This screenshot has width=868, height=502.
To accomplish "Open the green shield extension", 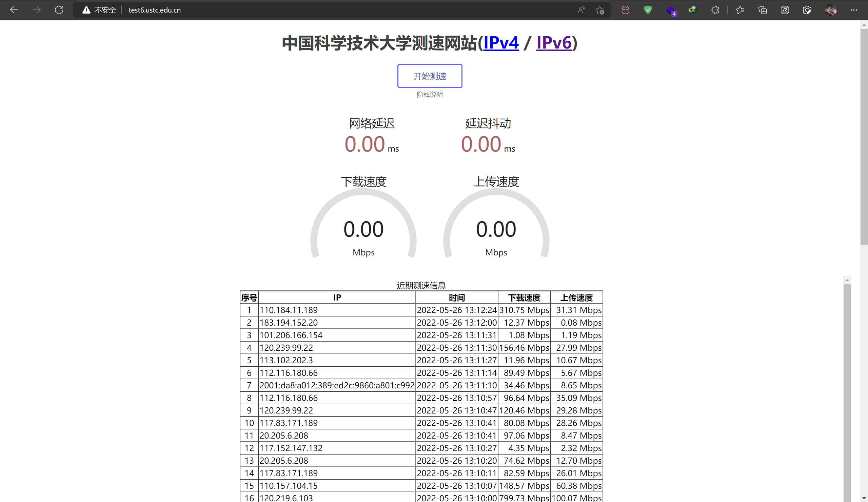I will click(x=648, y=10).
